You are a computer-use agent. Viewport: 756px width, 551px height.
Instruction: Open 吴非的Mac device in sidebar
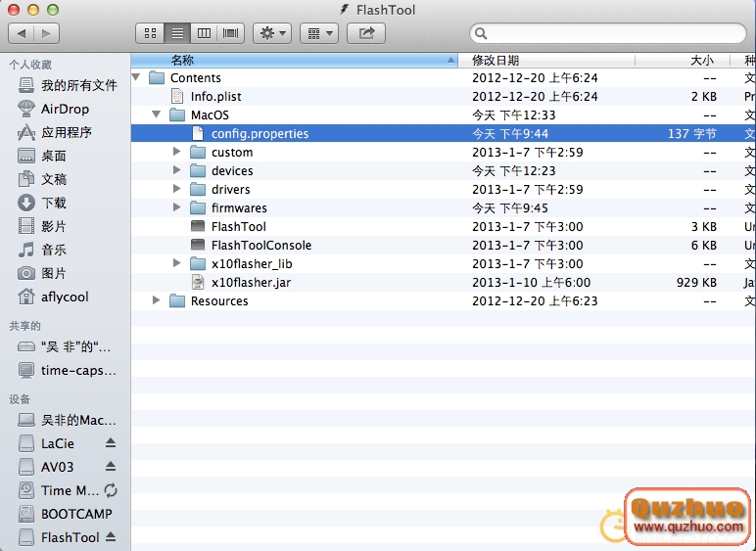[67, 420]
